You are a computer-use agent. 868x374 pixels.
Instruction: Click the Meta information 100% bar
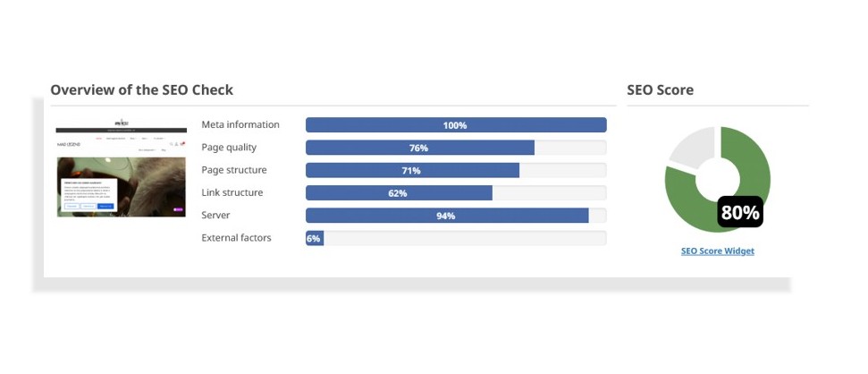456,124
